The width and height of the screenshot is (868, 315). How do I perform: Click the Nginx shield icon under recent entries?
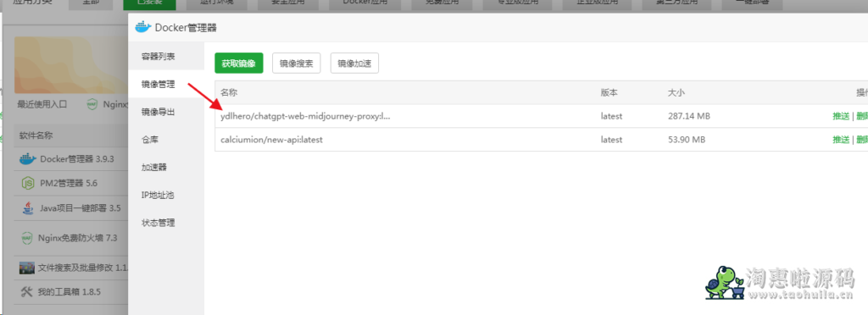(x=92, y=104)
